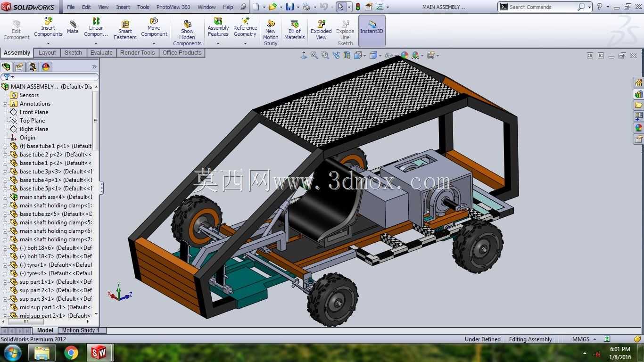The height and width of the screenshot is (362, 644).
Task: Expand the main shaft ass<4> node
Action: point(5,197)
